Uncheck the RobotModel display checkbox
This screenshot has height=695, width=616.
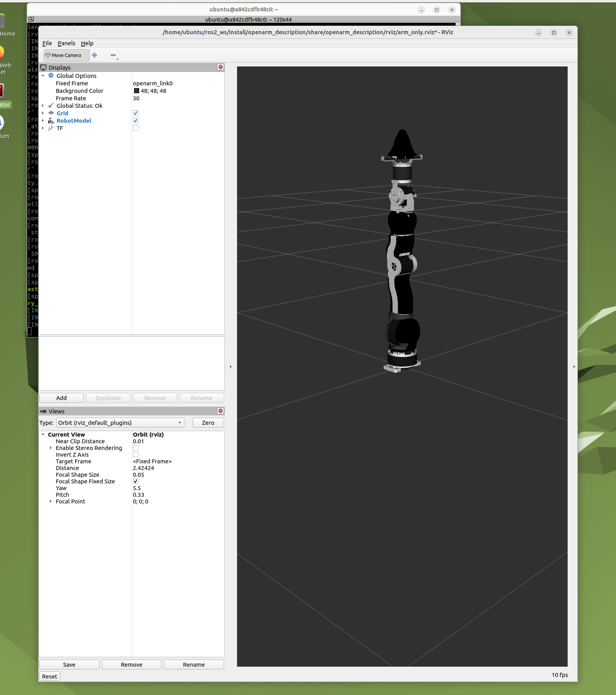[136, 121]
